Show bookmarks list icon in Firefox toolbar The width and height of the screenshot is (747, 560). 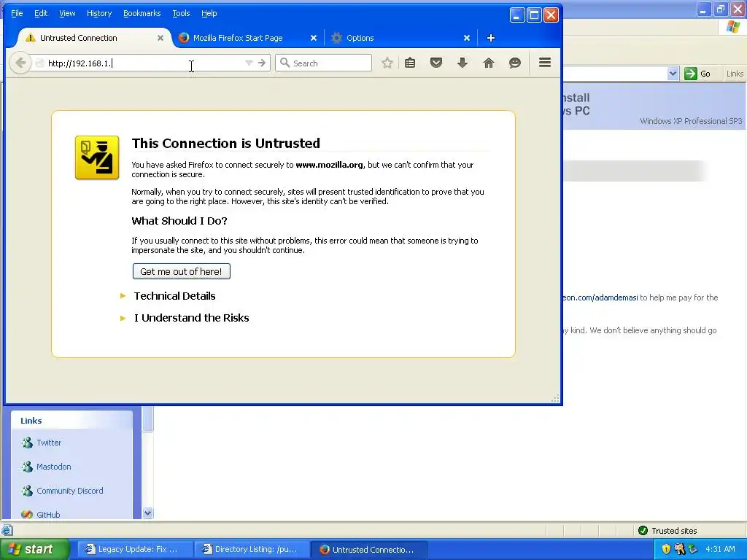point(410,63)
